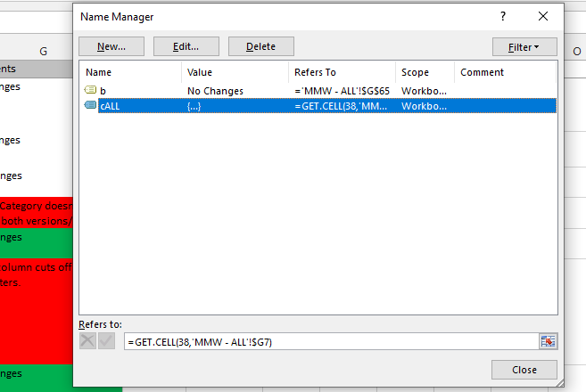Select column O header in worksheet
The image size is (586, 392).
pyautogui.click(x=577, y=51)
